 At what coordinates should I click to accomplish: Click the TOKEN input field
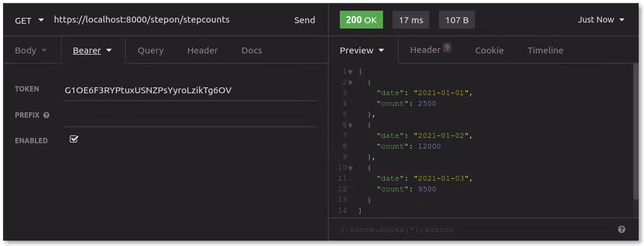[190, 90]
